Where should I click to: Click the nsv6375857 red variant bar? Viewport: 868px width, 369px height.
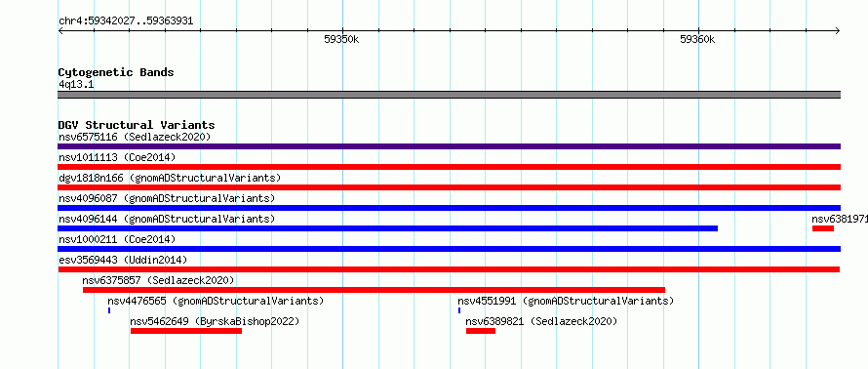pos(374,290)
